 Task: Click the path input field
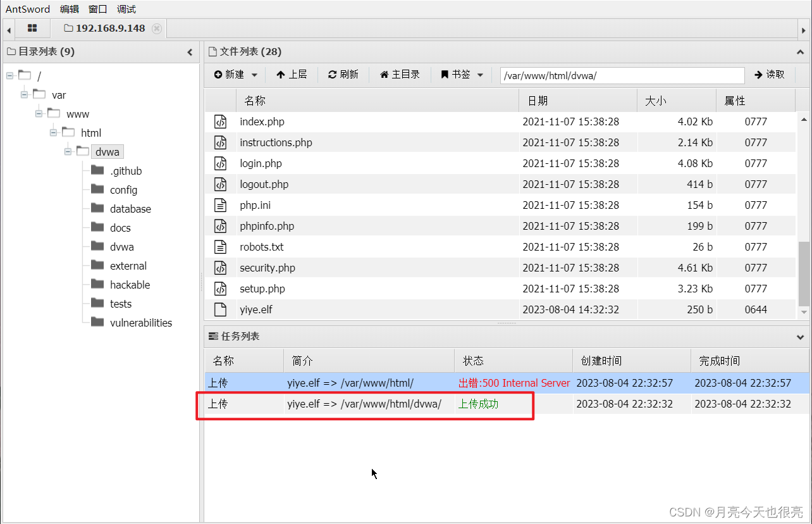622,75
